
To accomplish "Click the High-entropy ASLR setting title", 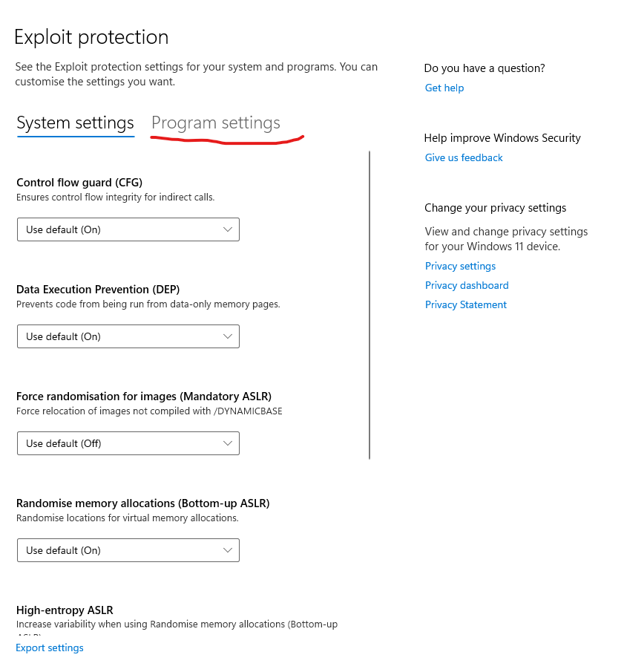I will tap(65, 610).
